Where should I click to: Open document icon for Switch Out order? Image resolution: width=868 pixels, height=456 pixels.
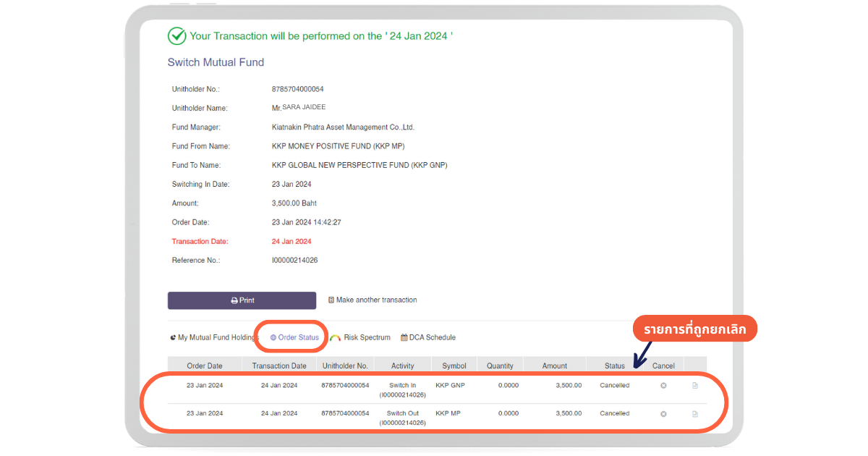pyautogui.click(x=695, y=414)
